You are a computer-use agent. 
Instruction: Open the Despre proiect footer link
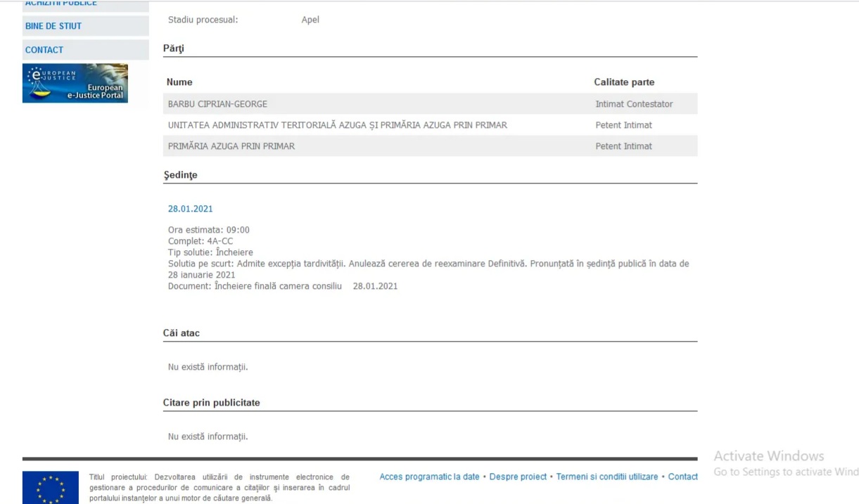point(518,477)
